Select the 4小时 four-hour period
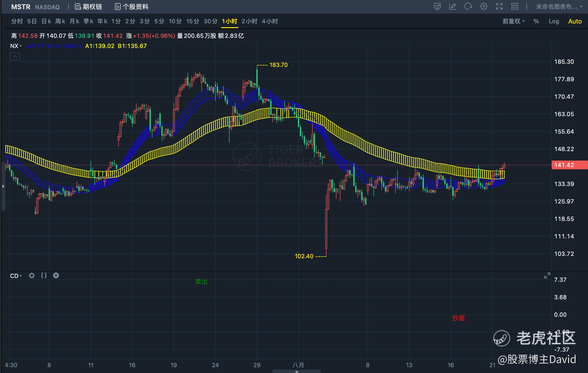588x373 pixels. [270, 21]
